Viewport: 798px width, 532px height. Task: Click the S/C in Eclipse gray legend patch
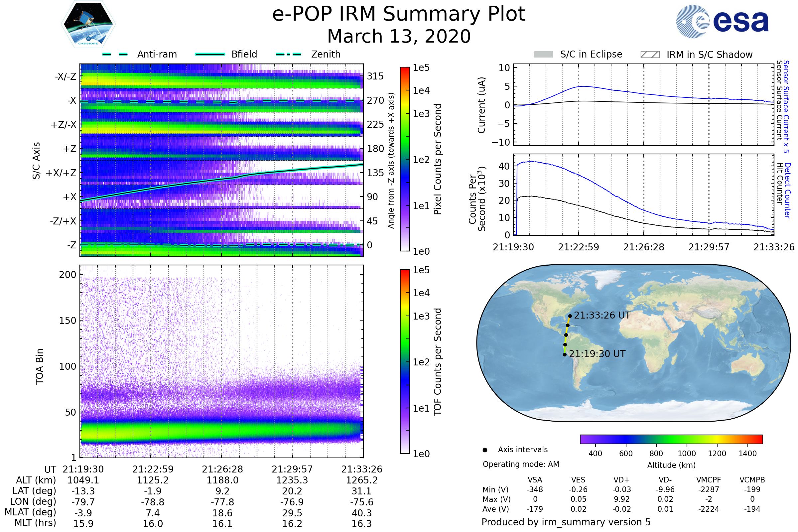click(x=543, y=55)
